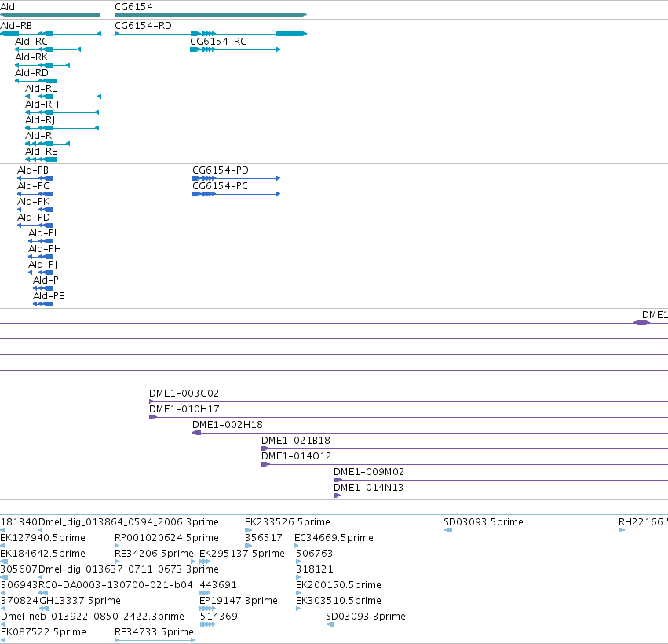The width and height of the screenshot is (668, 644).
Task: Select Dmel_dig_013637_0711_0673.3prime EST
Action: (41, 577)
